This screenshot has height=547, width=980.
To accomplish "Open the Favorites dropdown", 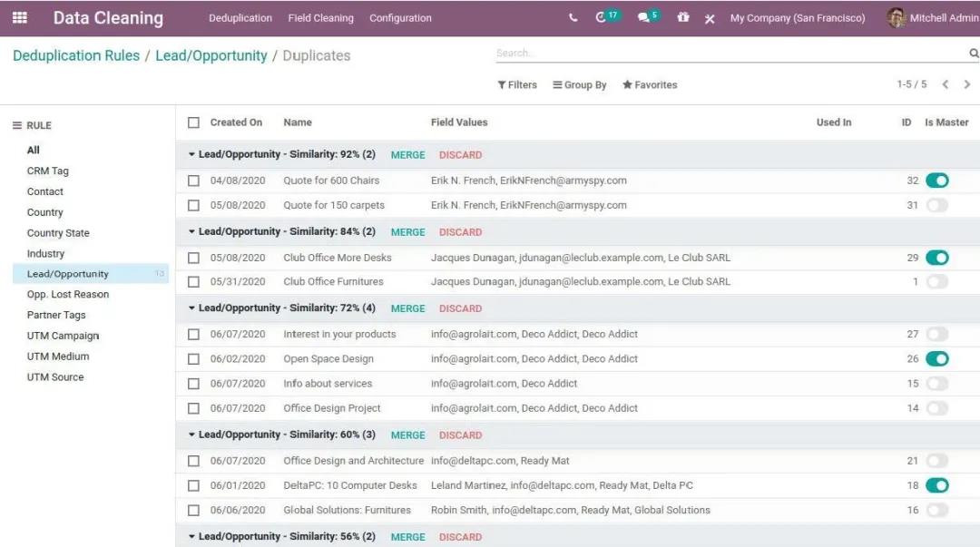I will click(650, 85).
